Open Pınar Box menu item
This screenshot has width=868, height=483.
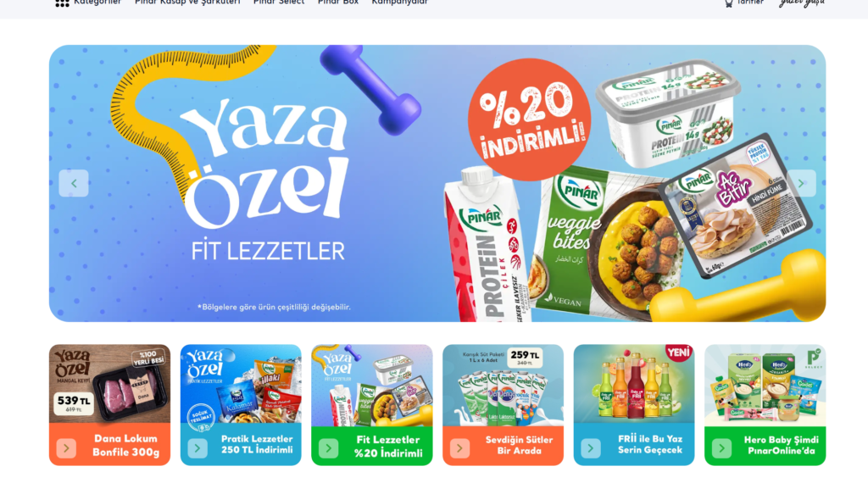[338, 3]
